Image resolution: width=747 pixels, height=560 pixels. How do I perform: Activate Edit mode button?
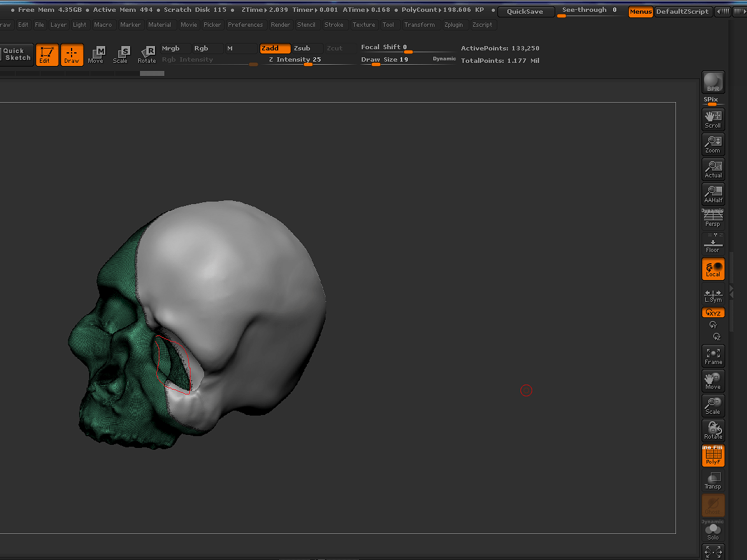47,55
